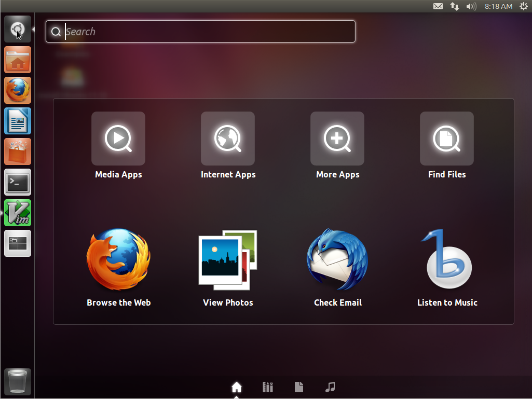Screen dimensions: 532x399
Task: Switch to the Music lens tab
Action: (330, 387)
